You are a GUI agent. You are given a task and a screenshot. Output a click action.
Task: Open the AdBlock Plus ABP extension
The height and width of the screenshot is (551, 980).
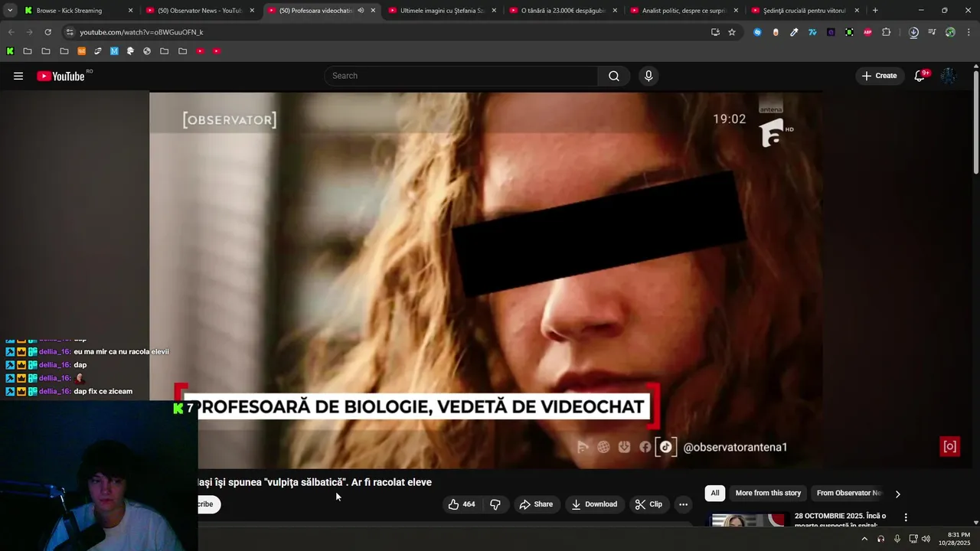coord(867,32)
